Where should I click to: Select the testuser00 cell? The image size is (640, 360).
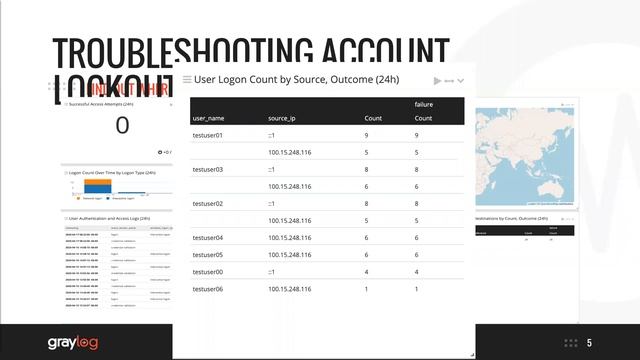click(x=208, y=272)
